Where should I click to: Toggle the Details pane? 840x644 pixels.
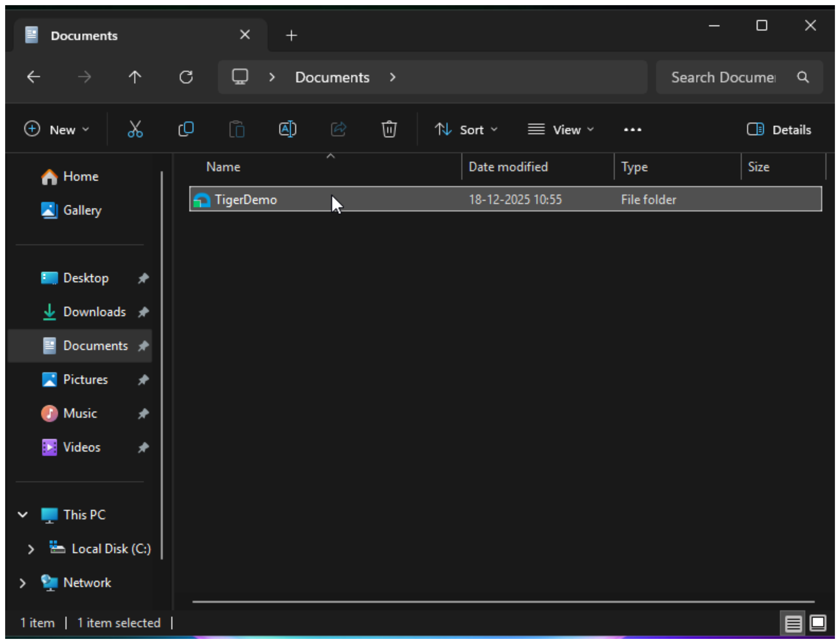(779, 130)
